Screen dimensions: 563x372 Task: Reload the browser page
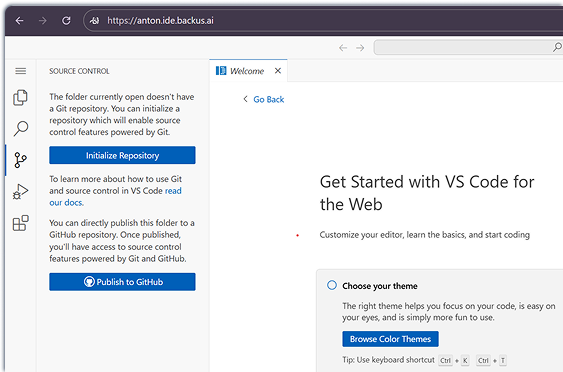(x=66, y=21)
